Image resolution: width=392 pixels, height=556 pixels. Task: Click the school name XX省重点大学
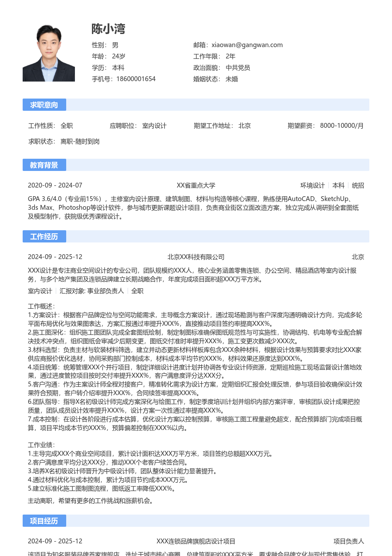pyautogui.click(x=196, y=185)
